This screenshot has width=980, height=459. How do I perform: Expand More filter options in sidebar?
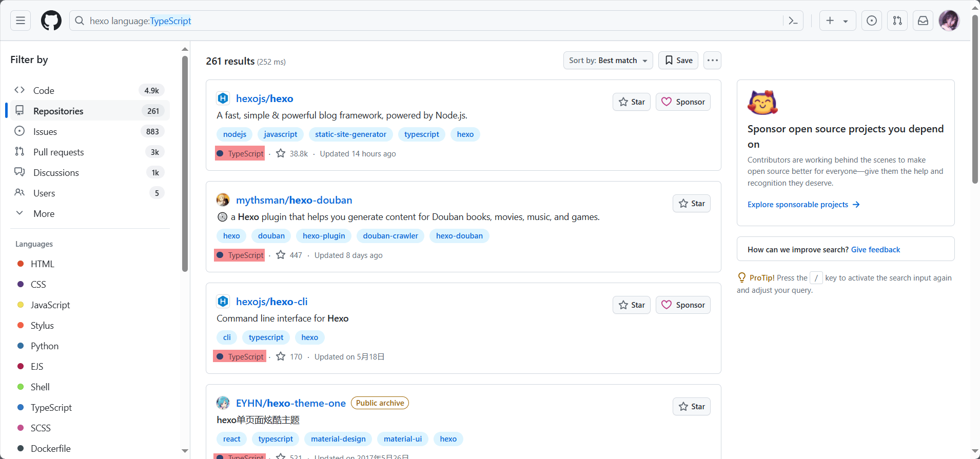coord(44,214)
